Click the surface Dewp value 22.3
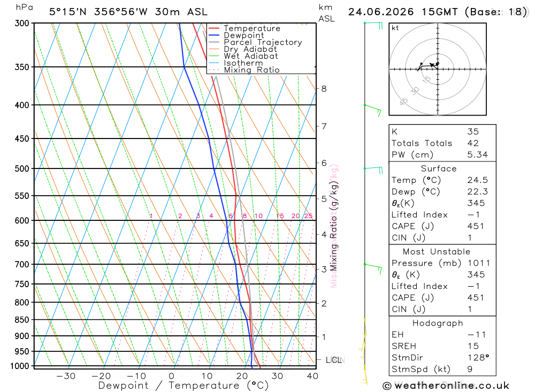 (477, 192)
